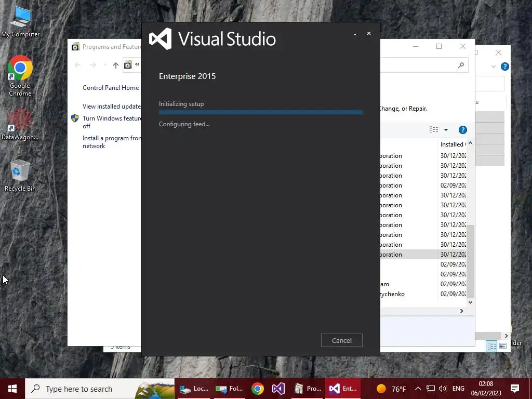The width and height of the screenshot is (532, 399).
Task: Show hidden system tray icons
Action: coord(418,389)
